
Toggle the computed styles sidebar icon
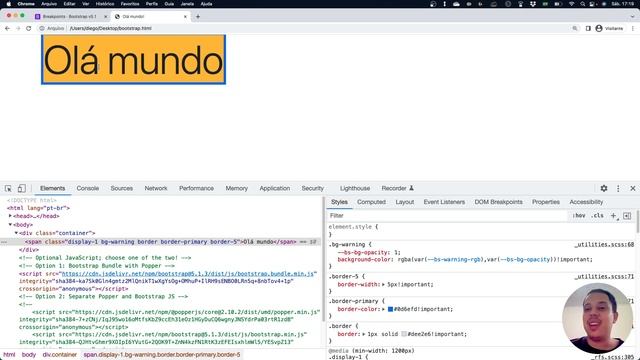click(627, 216)
